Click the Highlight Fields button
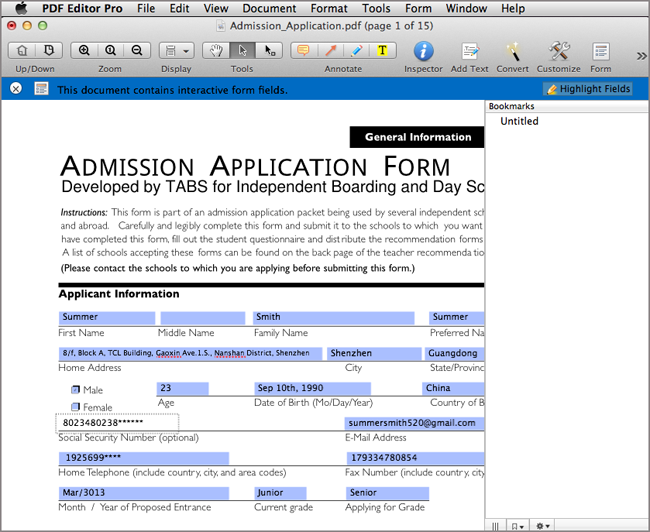 588,89
